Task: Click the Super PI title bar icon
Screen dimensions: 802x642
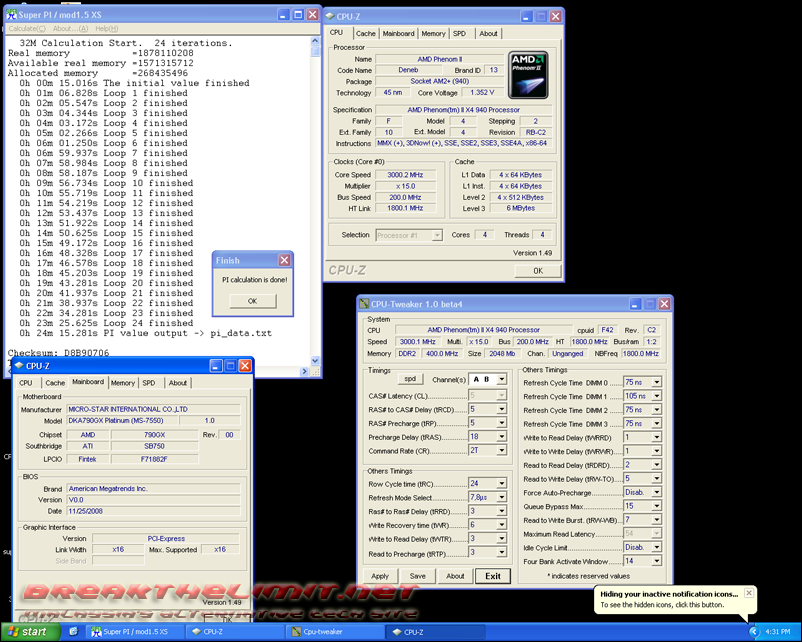Action: click(11, 15)
